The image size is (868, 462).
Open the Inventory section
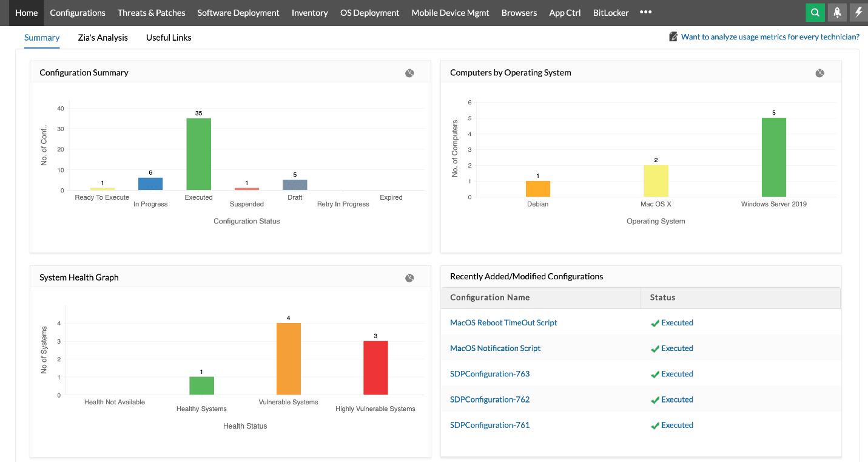[x=309, y=12]
